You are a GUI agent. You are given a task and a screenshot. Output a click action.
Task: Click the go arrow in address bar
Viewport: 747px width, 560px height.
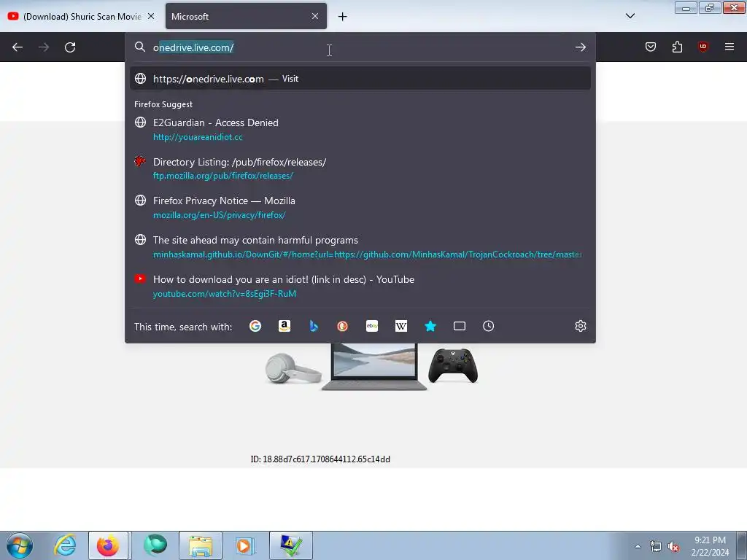coord(580,47)
